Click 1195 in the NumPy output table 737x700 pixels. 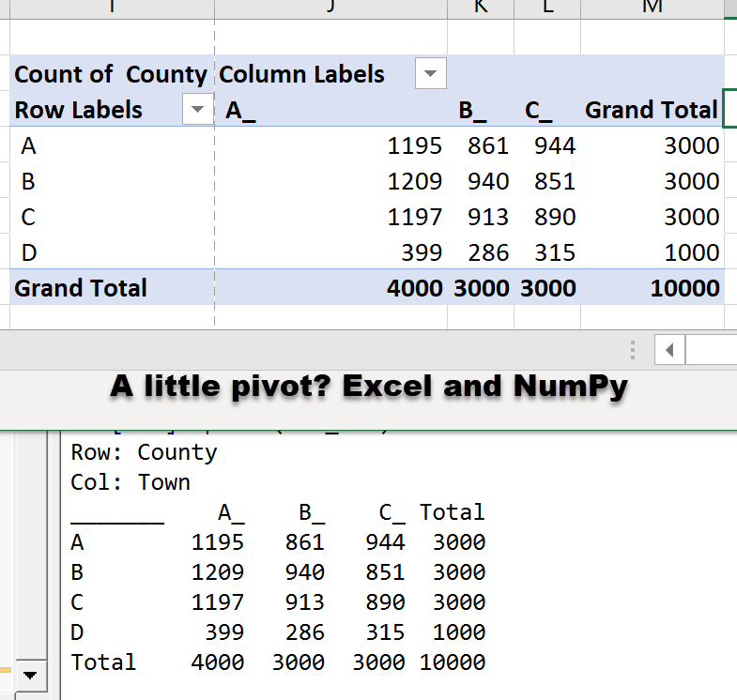pyautogui.click(x=217, y=542)
